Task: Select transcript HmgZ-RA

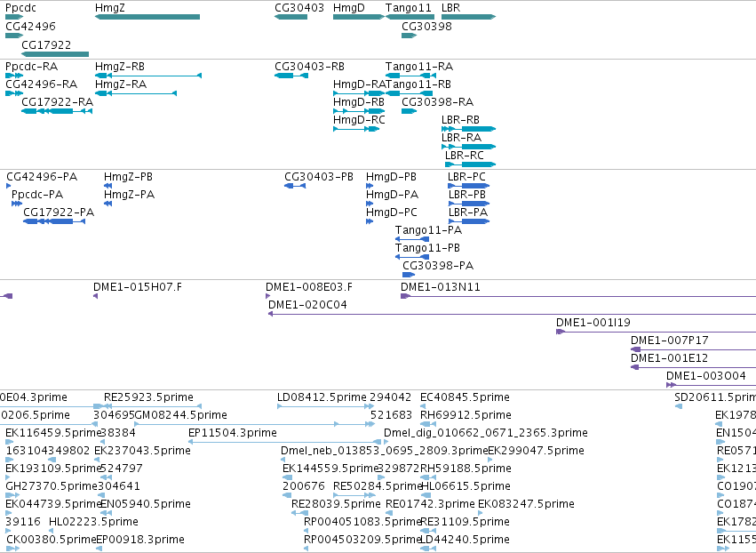Action: pos(121,84)
